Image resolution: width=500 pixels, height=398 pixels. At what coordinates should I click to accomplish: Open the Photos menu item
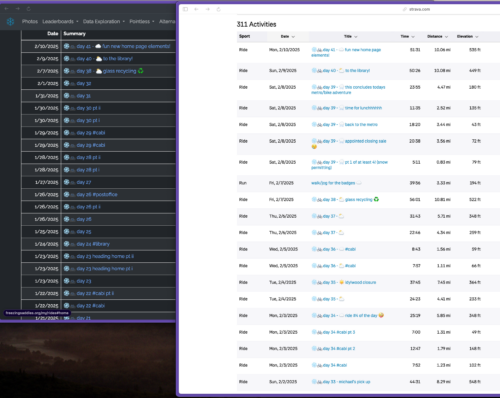tap(30, 21)
